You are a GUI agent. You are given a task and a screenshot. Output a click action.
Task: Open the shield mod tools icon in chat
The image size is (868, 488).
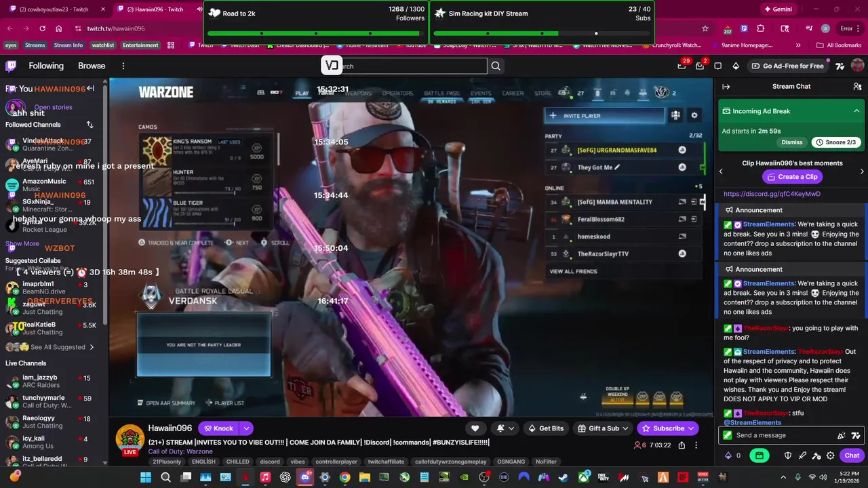click(x=788, y=455)
